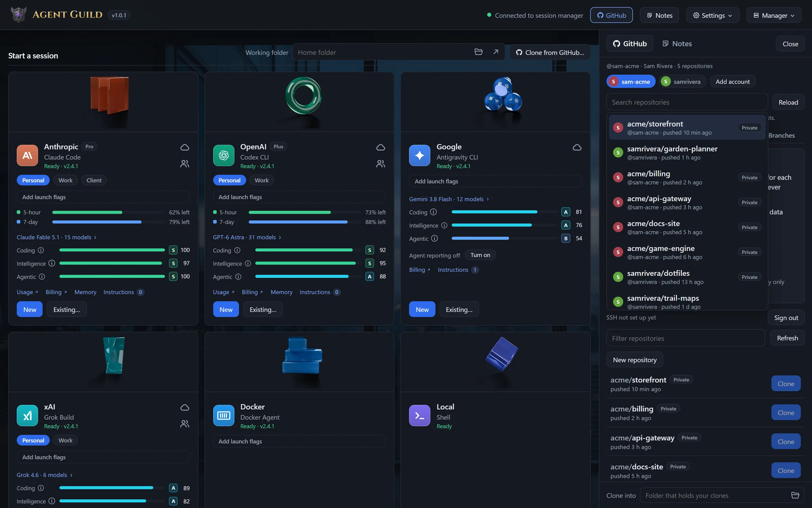Turn on Agent reporting for Google
The image size is (812, 508).
pyautogui.click(x=480, y=255)
